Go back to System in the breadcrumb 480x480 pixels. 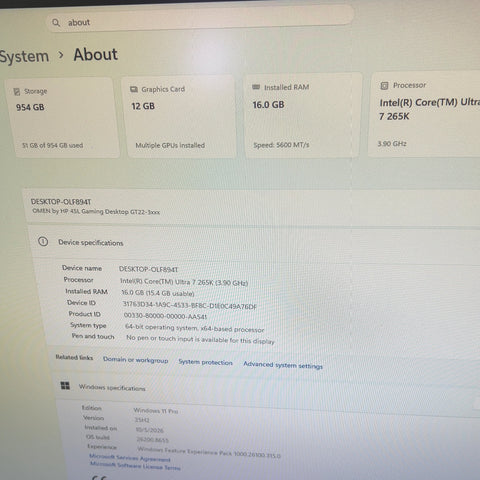click(x=24, y=56)
